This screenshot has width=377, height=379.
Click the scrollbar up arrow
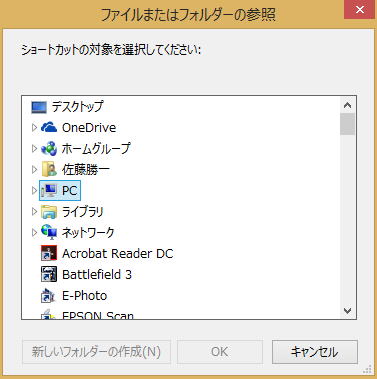347,105
